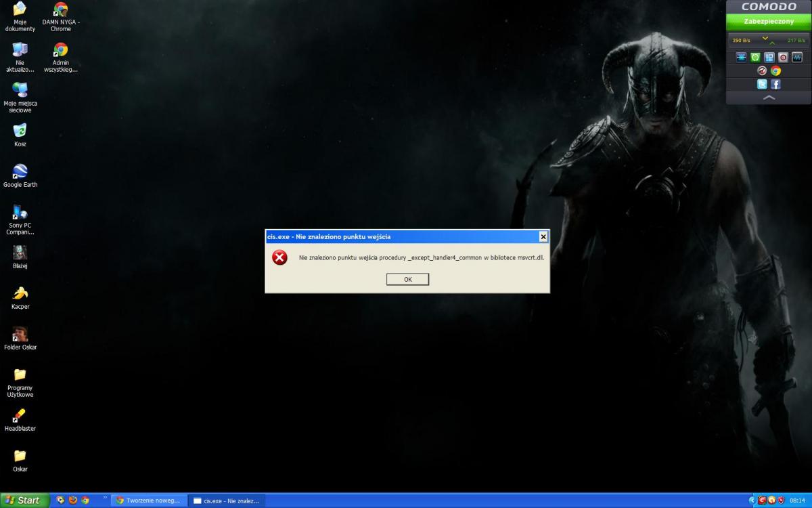Select the Nie aktualizo... desktop icon
812x508 pixels.
coord(20,58)
